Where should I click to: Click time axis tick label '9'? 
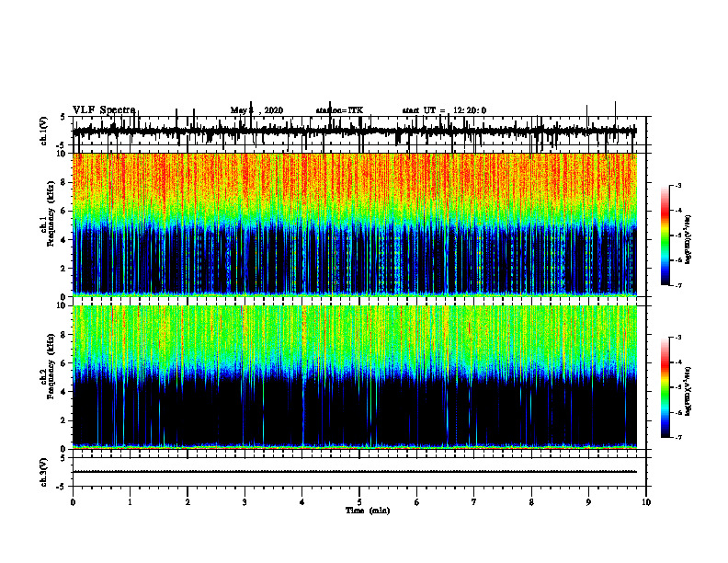click(588, 502)
